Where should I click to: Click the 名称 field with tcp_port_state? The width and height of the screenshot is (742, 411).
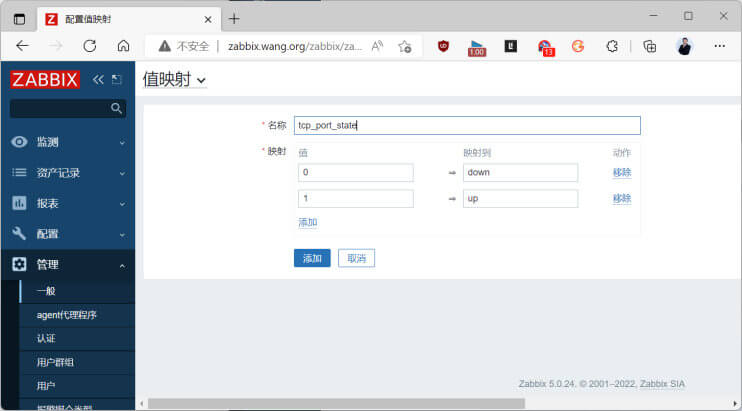coord(467,125)
